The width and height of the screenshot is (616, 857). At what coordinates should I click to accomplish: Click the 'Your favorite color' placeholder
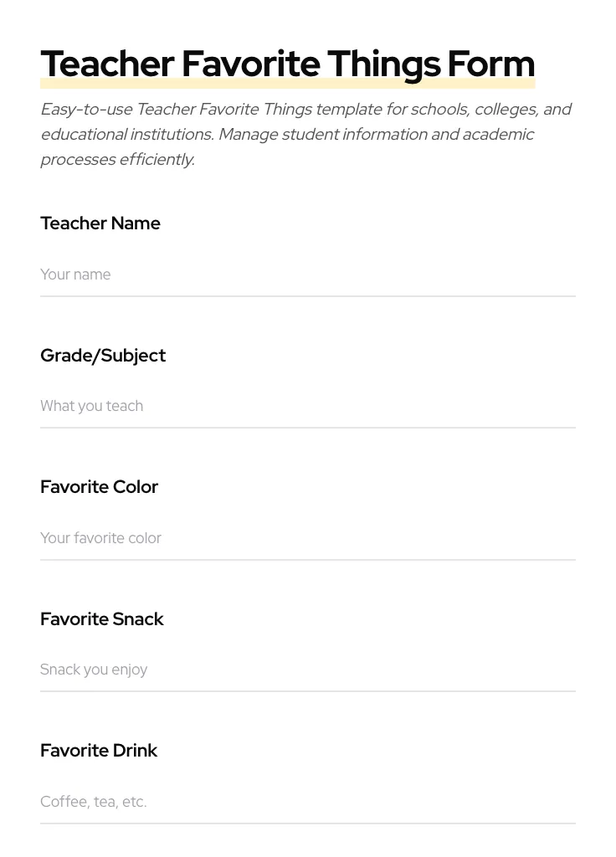[100, 538]
